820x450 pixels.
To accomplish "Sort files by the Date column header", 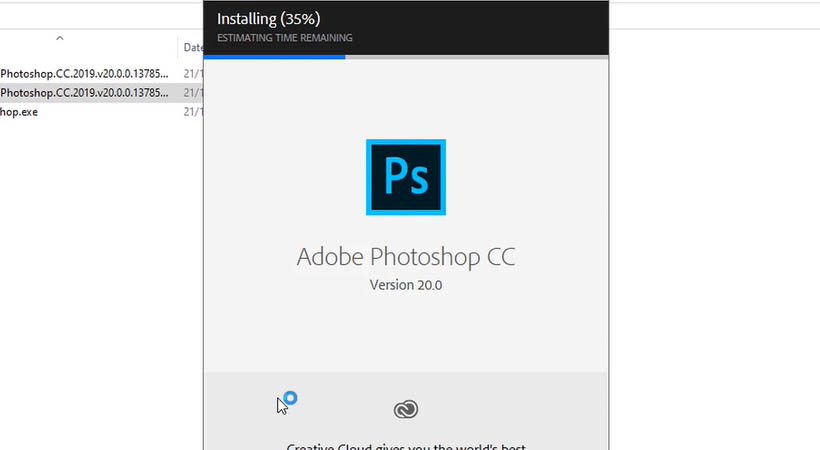I will pyautogui.click(x=192, y=47).
